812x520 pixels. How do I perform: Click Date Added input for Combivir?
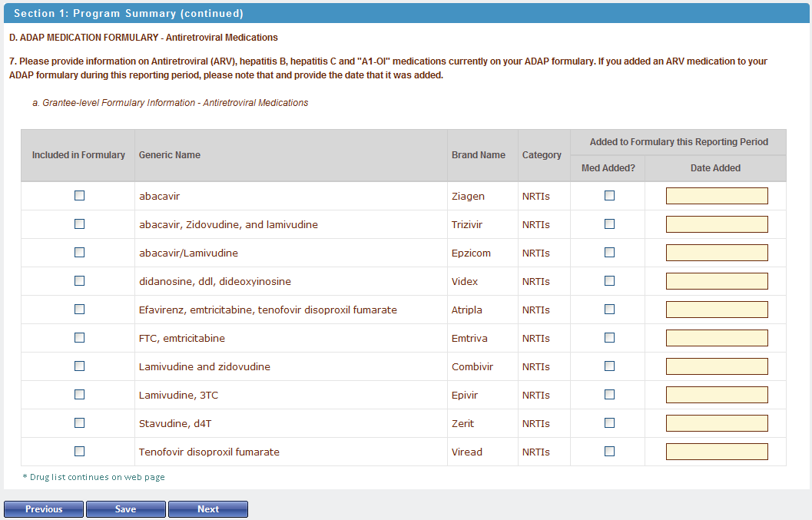(x=716, y=366)
